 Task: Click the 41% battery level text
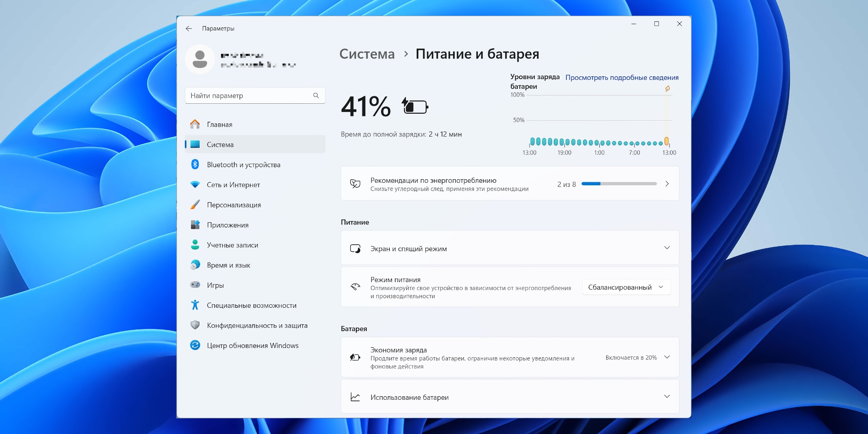pyautogui.click(x=366, y=106)
